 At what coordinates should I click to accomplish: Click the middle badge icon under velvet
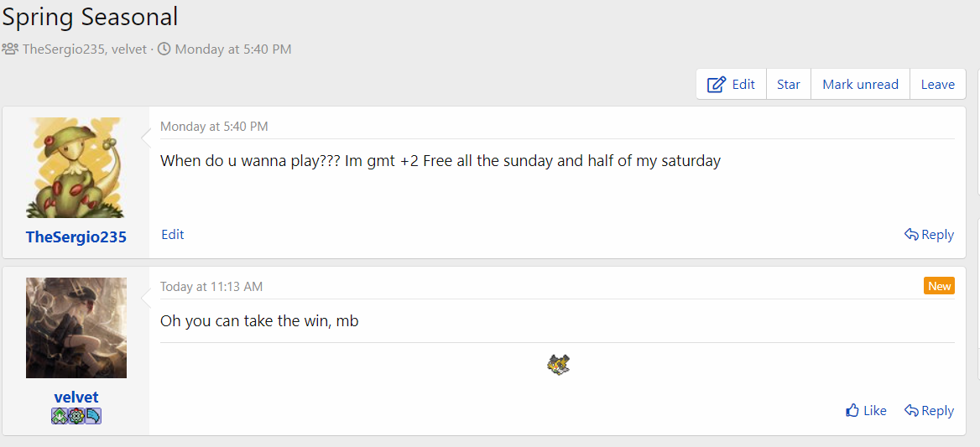tap(76, 416)
